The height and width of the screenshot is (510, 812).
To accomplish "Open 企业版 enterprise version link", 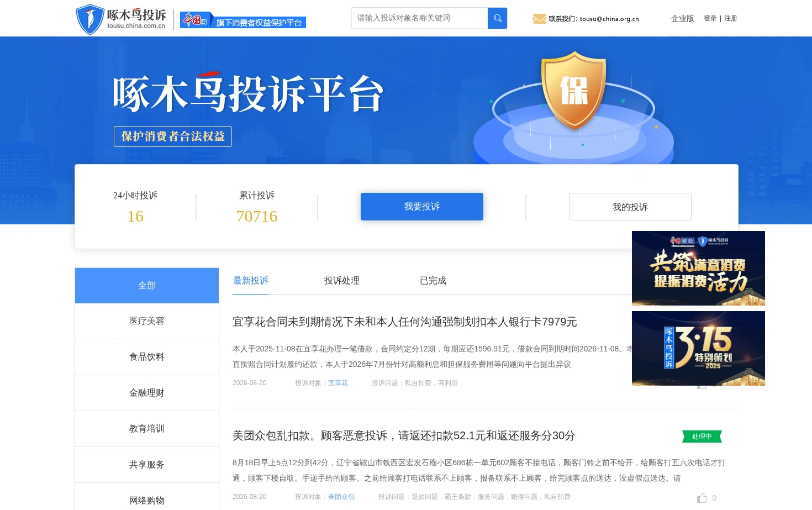I will point(682,18).
